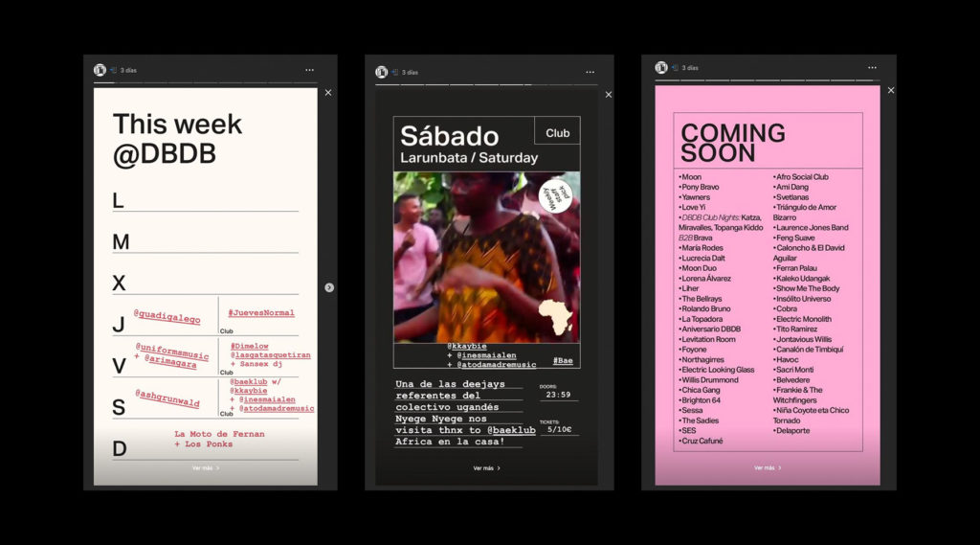
Task: Click Cruz Cafuné in the list
Action: [701, 442]
